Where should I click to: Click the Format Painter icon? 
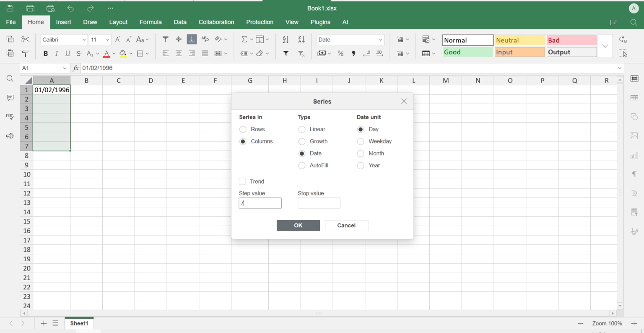tap(25, 54)
